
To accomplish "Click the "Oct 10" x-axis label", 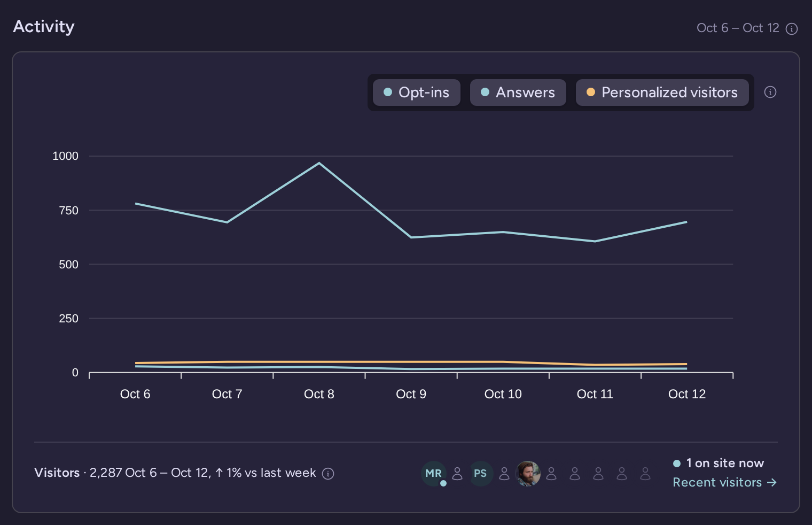I will (503, 394).
